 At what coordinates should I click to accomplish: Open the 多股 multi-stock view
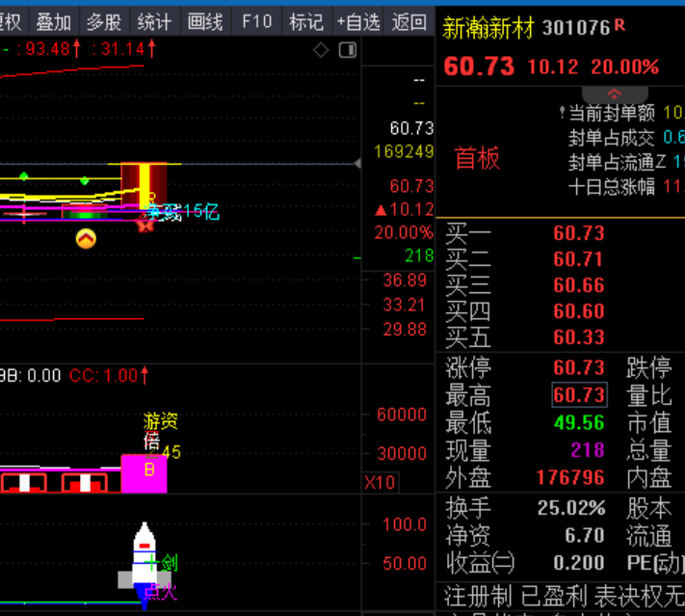(104, 21)
